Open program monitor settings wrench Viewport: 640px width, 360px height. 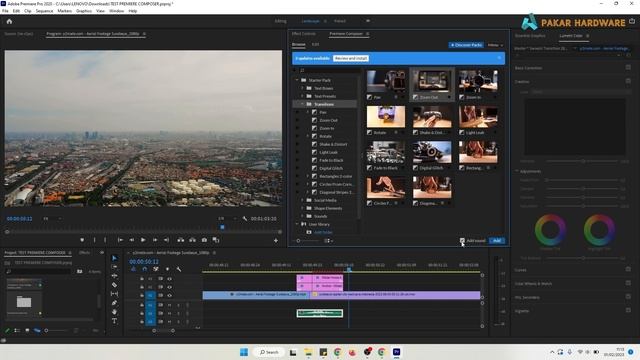pyautogui.click(x=244, y=219)
